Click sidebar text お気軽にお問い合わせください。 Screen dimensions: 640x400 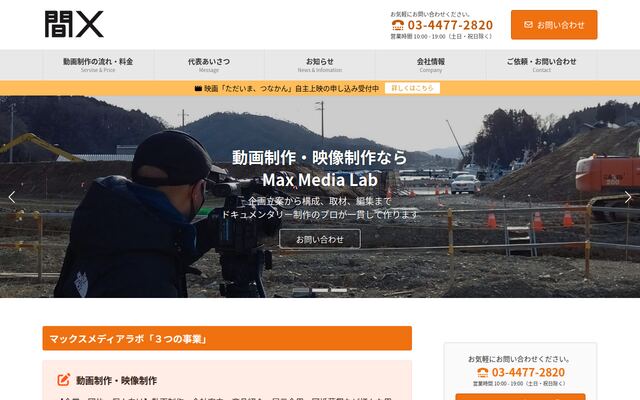point(519,359)
